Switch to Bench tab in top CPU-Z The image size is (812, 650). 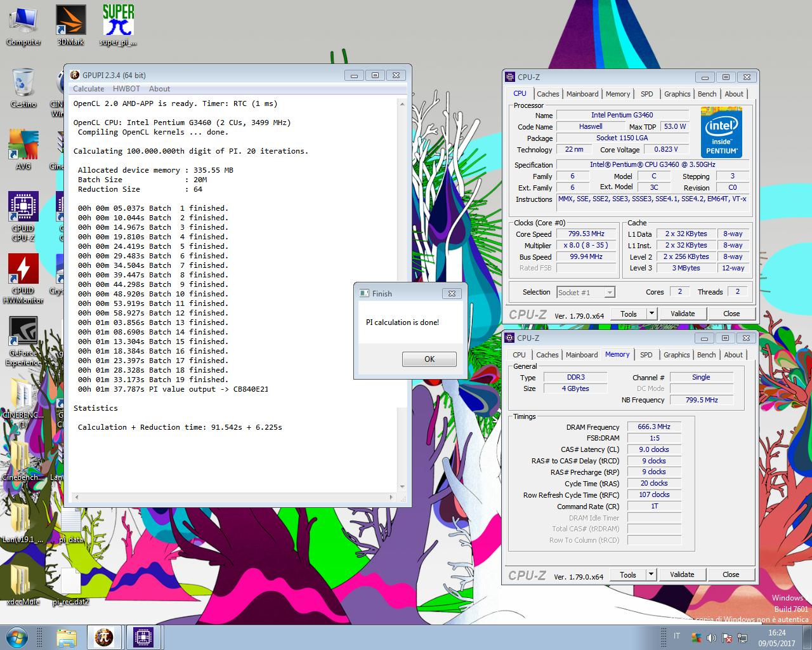[x=707, y=94]
